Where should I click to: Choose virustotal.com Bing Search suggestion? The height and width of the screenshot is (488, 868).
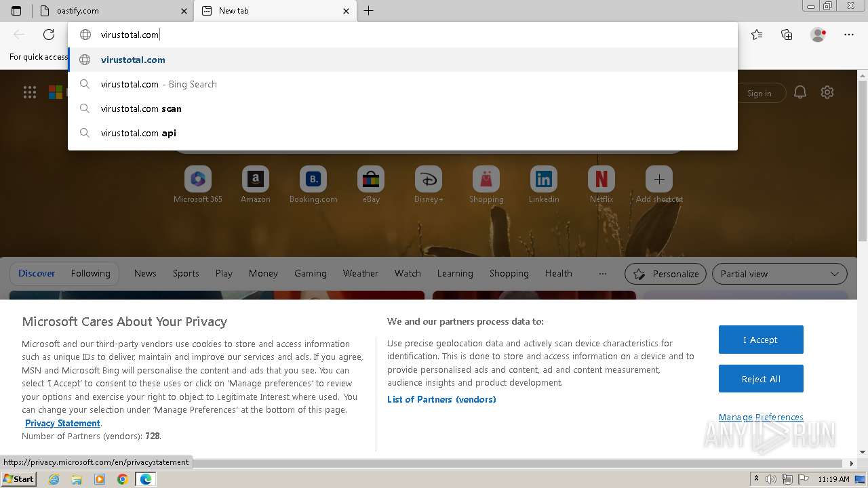(403, 84)
